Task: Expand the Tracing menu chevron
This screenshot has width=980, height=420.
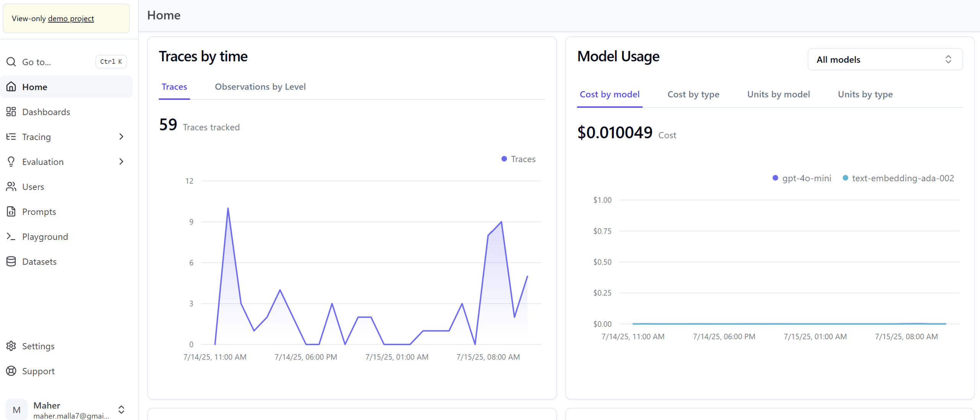Action: tap(121, 137)
